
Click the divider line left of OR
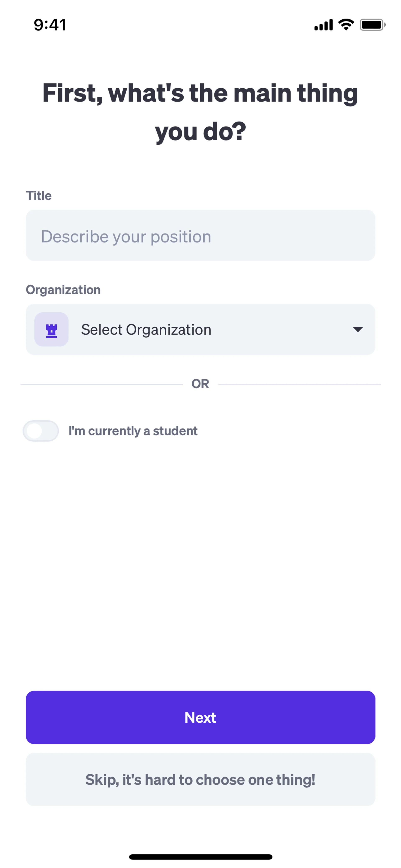coord(101,384)
